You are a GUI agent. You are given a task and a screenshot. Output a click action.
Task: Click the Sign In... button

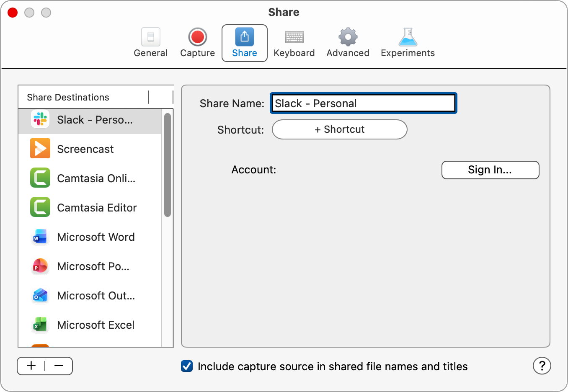[490, 170]
